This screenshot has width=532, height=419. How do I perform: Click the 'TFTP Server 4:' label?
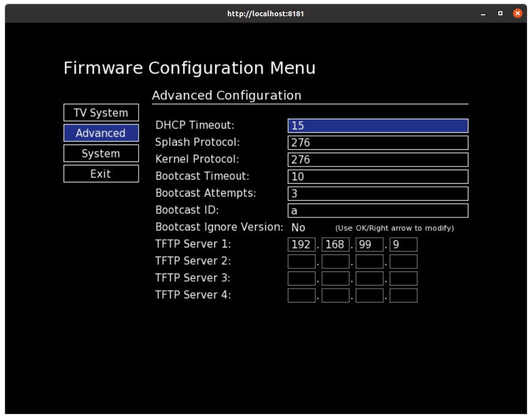193,295
